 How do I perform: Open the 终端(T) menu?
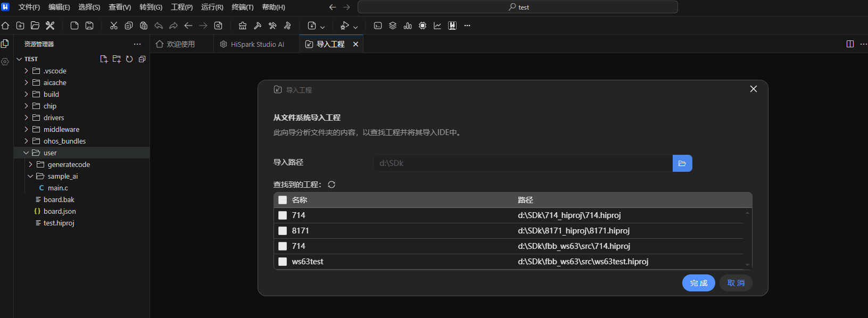[x=243, y=7]
